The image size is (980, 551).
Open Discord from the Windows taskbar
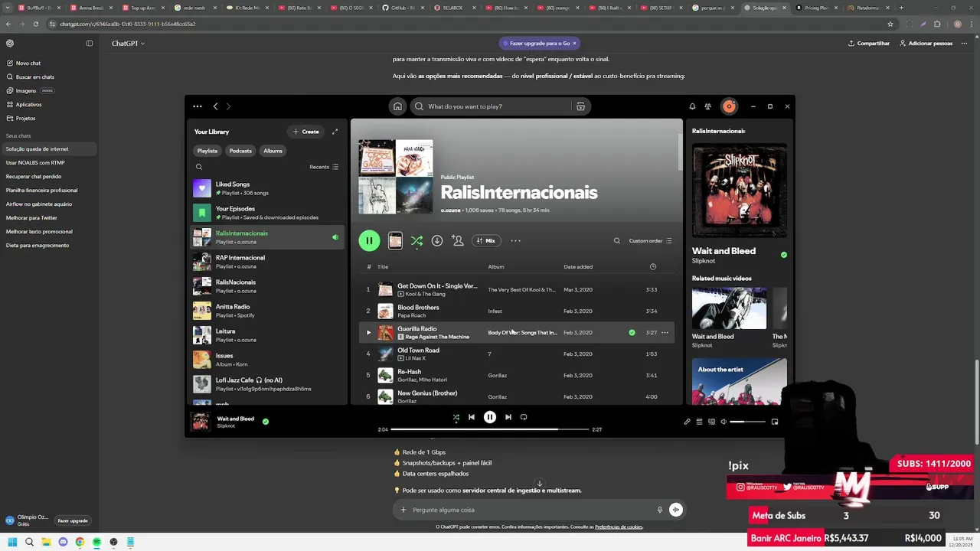click(63, 542)
